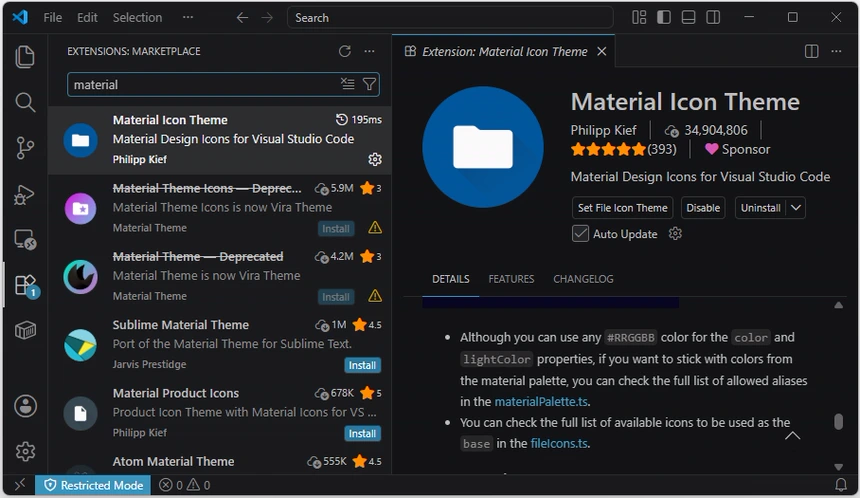Click scroll-to-top chevron in details
The width and height of the screenshot is (860, 498).
(x=792, y=435)
